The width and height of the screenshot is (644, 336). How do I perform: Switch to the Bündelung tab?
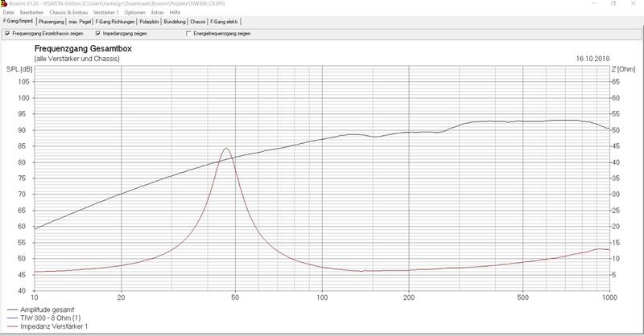click(x=175, y=22)
